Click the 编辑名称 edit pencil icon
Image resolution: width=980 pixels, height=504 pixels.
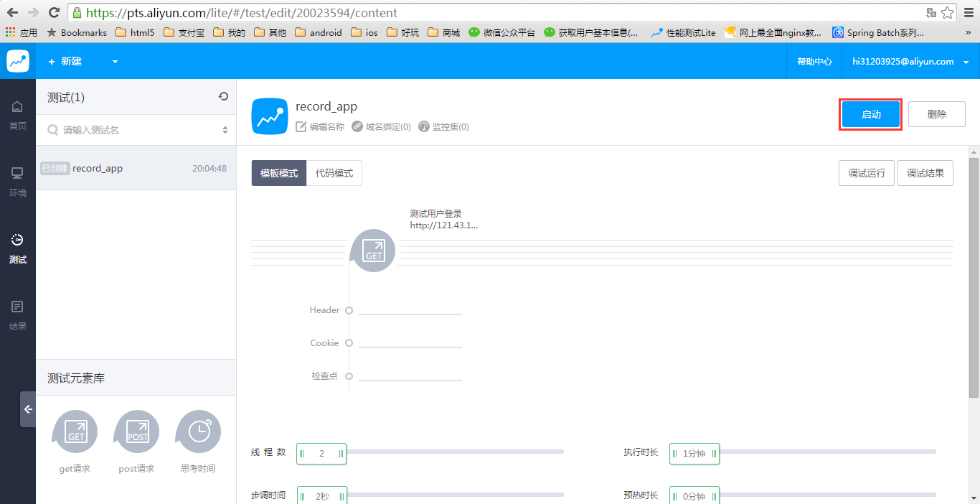tap(301, 126)
